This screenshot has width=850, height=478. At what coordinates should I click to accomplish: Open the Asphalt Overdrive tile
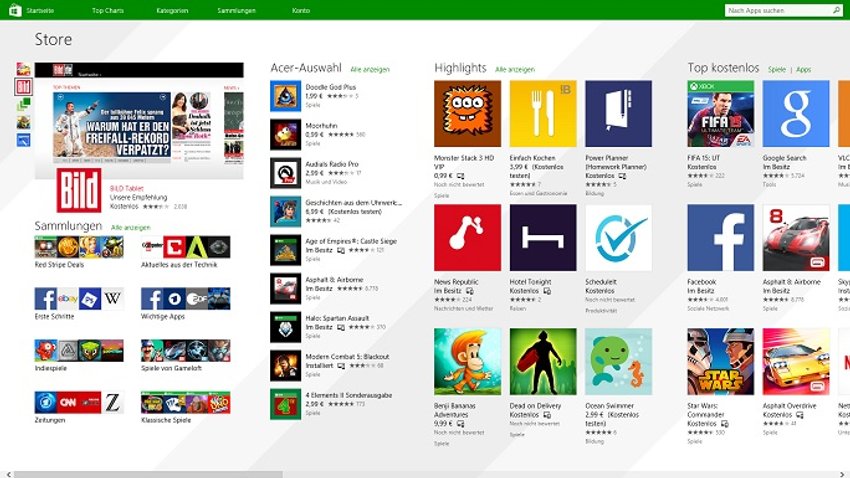(x=796, y=361)
